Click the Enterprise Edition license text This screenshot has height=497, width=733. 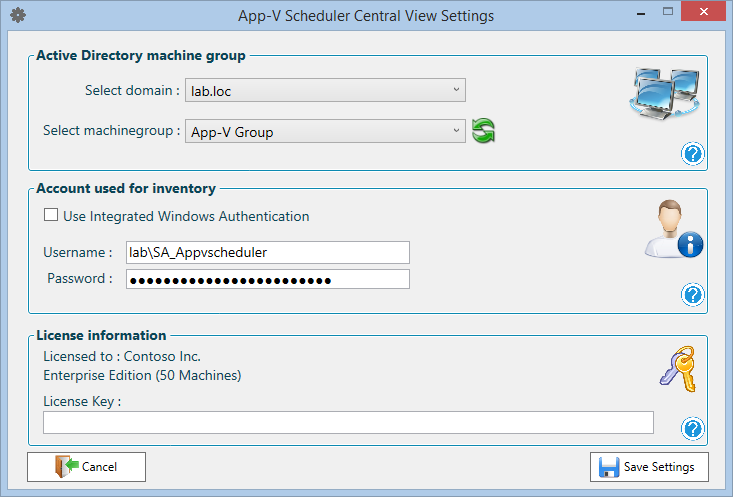[142, 376]
